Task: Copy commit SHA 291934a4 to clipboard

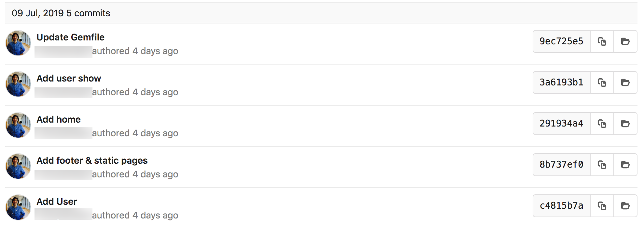Action: point(602,124)
